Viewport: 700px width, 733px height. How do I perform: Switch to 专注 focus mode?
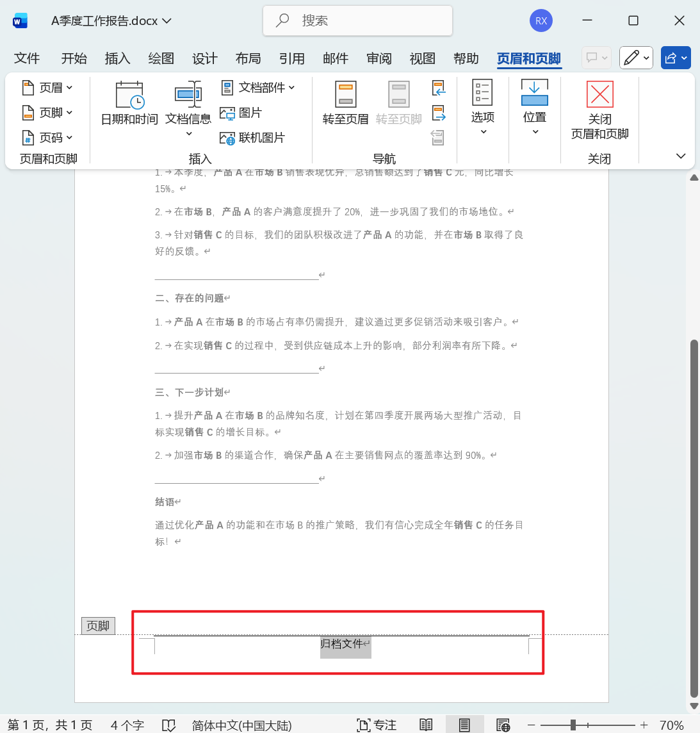377,725
